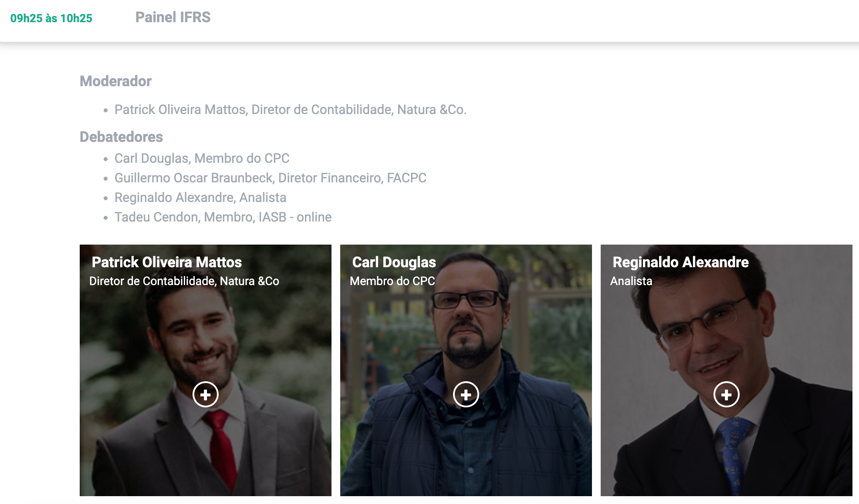Click Reginaldo Alexandre, Analista list entry
The height and width of the screenshot is (504, 859).
[200, 198]
